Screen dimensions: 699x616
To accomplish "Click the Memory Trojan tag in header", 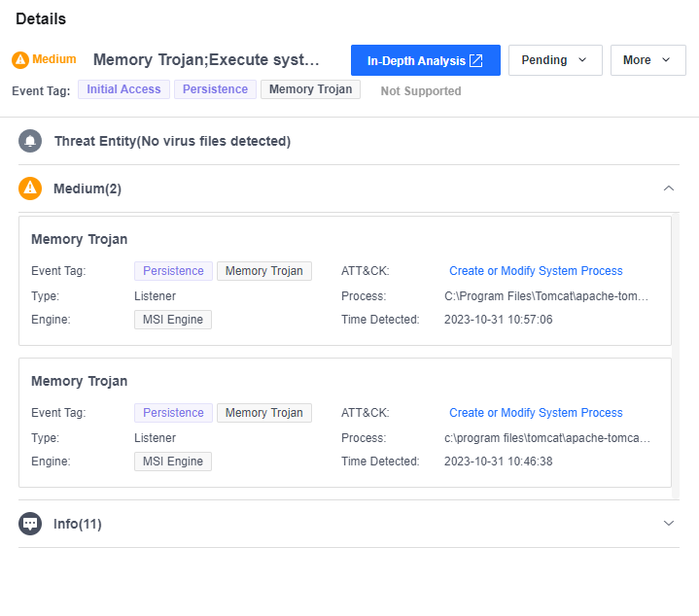I will (310, 89).
